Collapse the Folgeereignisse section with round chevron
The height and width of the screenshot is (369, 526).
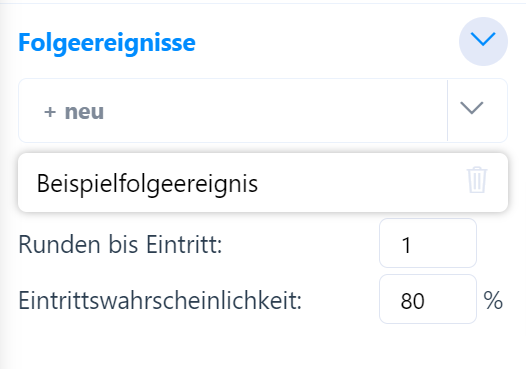pyautogui.click(x=483, y=41)
